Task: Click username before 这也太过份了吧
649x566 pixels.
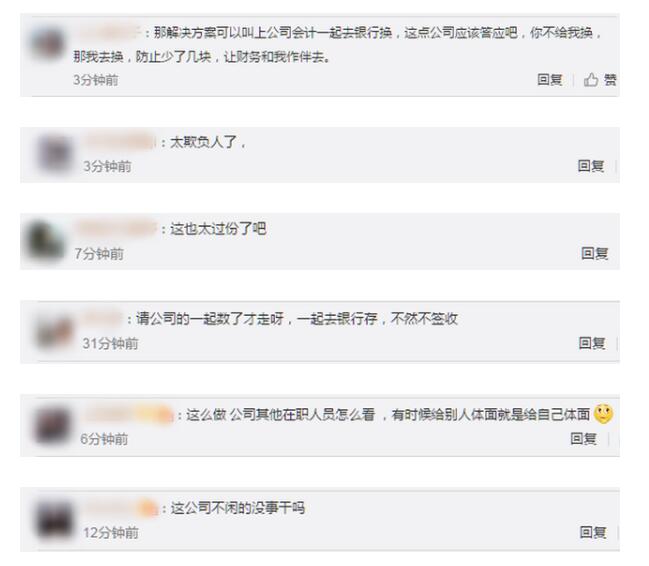Action: tap(116, 228)
